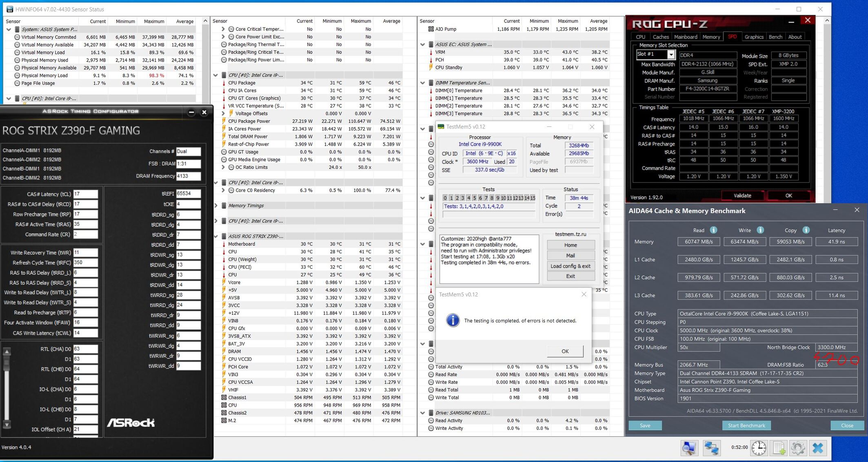Close the ROG CPU-Z window

(x=807, y=20)
